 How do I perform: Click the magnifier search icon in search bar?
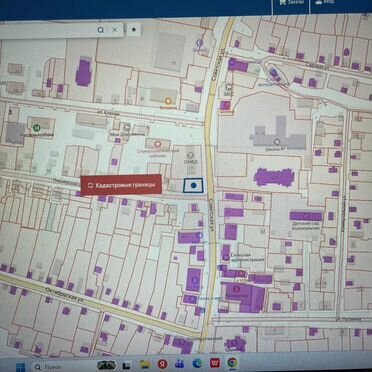point(100,30)
